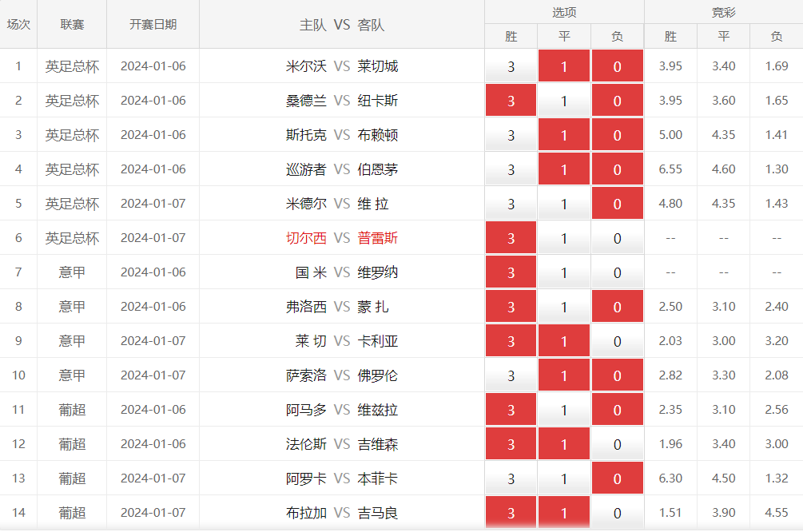Select loss option 0 for 法伦斯 VS 吉维森
The width and height of the screenshot is (803, 532).
pos(617,443)
